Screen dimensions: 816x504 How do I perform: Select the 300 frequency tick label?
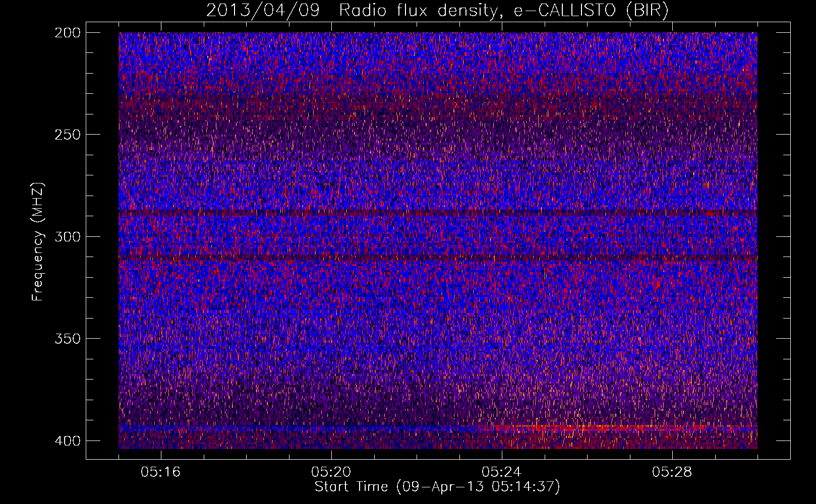tap(67, 236)
